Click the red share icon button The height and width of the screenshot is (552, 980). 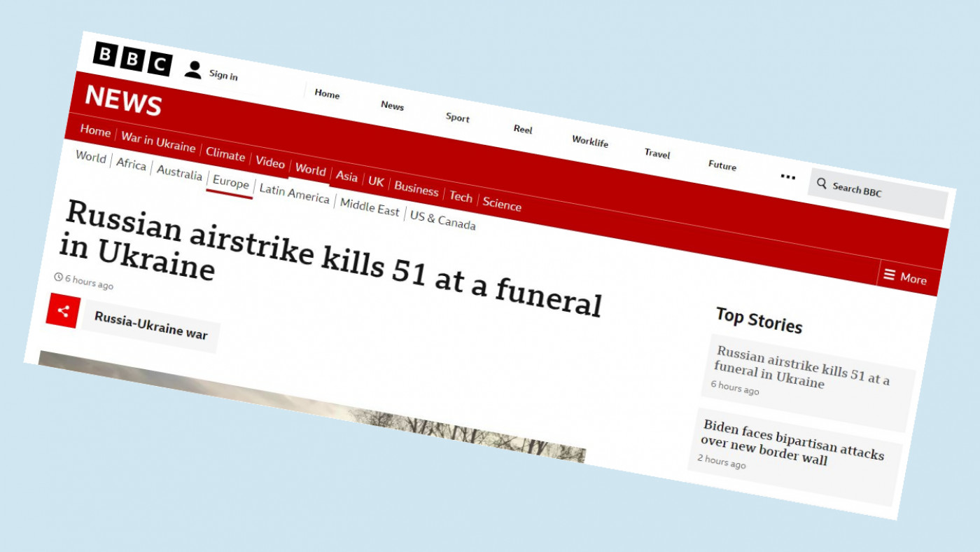63,311
